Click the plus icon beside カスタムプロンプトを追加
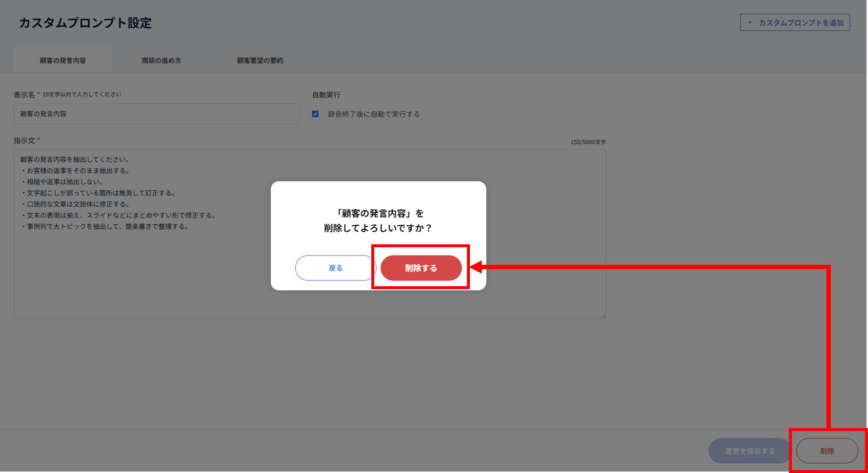The height and width of the screenshot is (473, 868). pos(750,22)
